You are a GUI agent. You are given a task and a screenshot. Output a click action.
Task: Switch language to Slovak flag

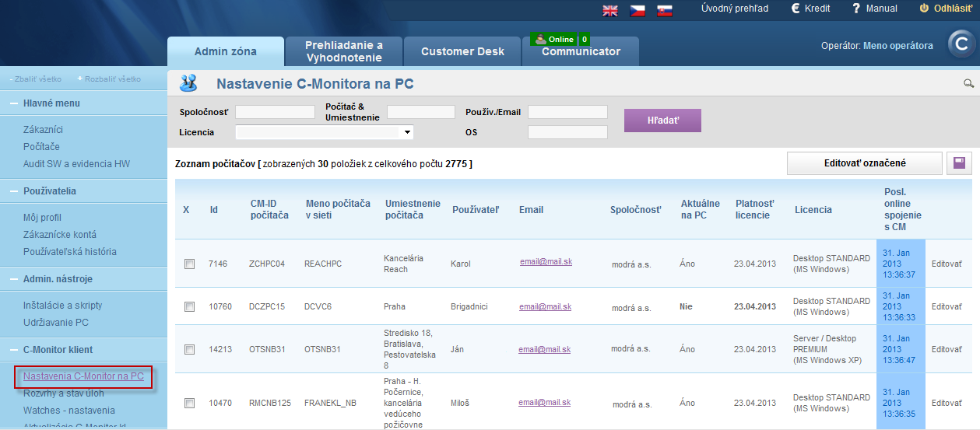(664, 10)
